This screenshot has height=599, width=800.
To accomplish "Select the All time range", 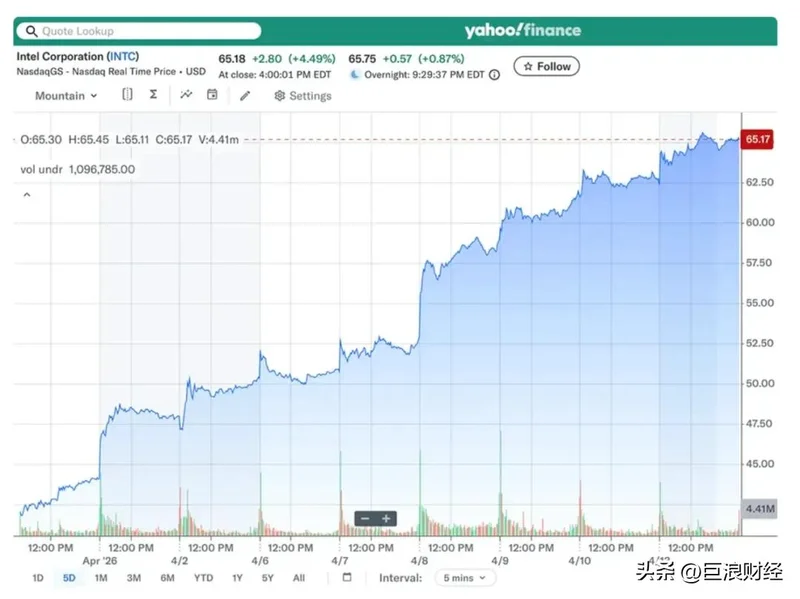I will 298,578.
